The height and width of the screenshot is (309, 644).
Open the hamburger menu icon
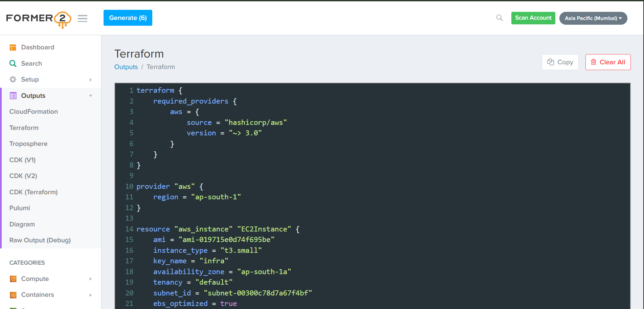(82, 18)
